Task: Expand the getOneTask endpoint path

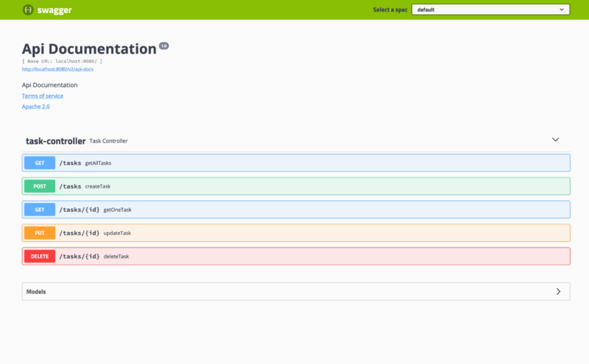Action: (x=79, y=210)
